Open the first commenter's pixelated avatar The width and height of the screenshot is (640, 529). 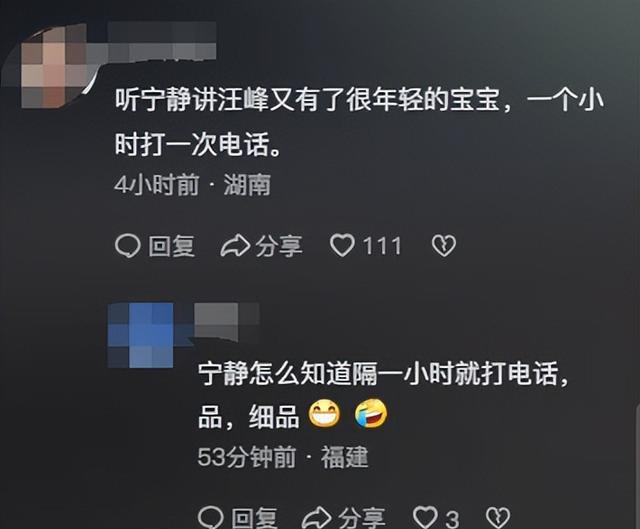53,65
